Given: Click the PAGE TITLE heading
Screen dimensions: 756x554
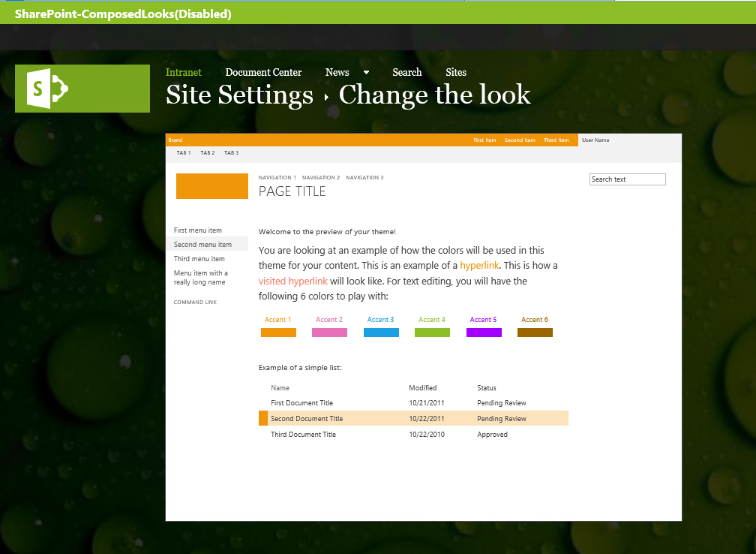Looking at the screenshot, I should pyautogui.click(x=292, y=191).
